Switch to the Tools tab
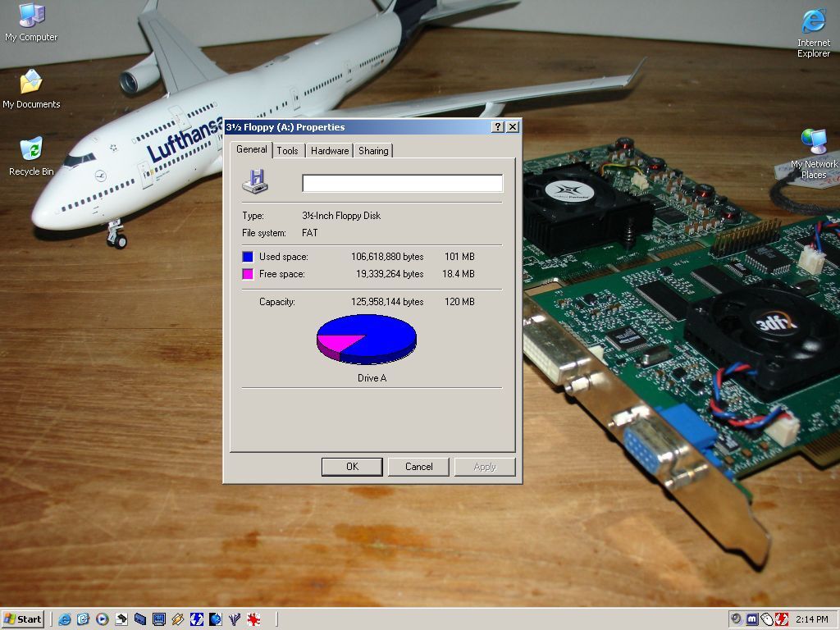 click(288, 151)
